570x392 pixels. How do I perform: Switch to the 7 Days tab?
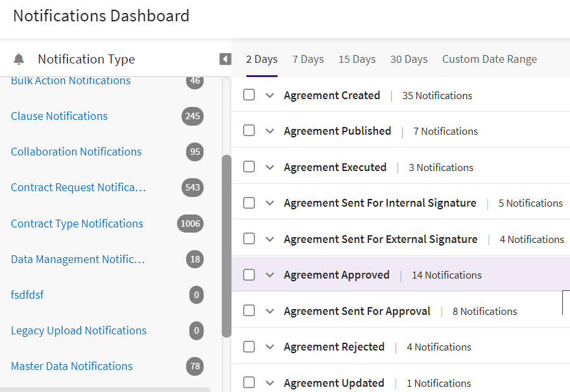pos(308,60)
